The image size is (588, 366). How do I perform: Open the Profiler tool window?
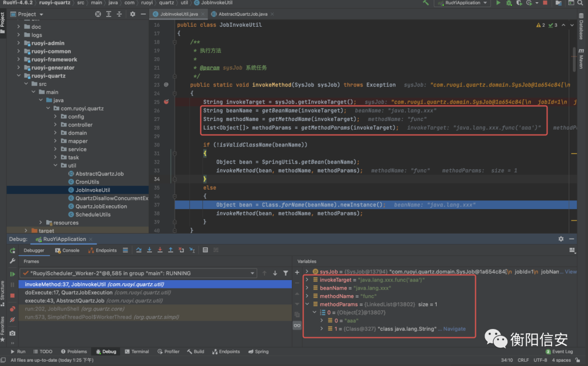[168, 352]
